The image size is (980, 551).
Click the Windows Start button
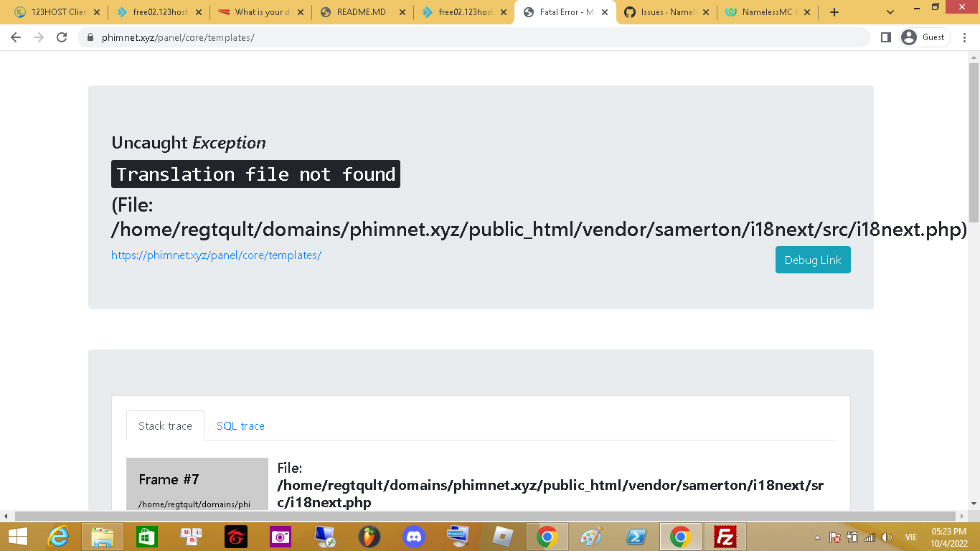coord(14,536)
